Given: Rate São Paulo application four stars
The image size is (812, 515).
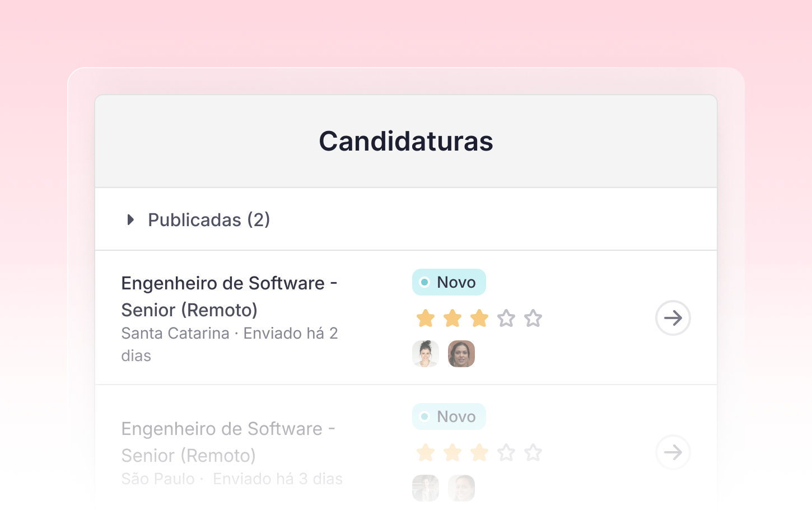Looking at the screenshot, I should point(506,452).
